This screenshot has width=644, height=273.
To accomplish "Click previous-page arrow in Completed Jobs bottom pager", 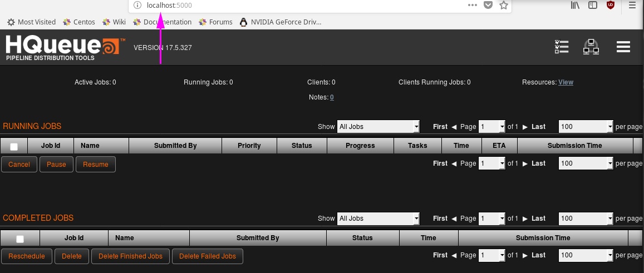I will click(x=454, y=256).
